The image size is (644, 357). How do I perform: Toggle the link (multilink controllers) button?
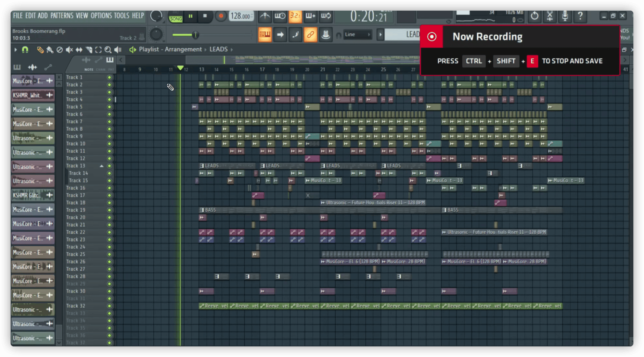coord(310,34)
